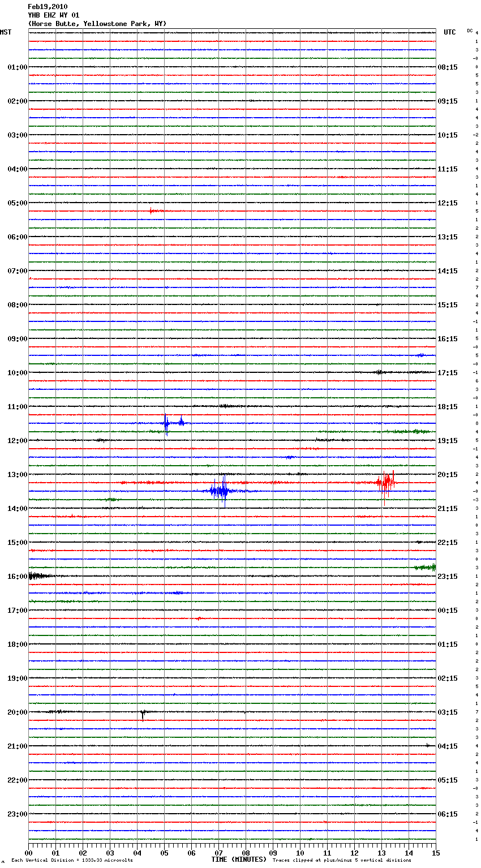Click the 23:15 UTC time label

click(448, 577)
